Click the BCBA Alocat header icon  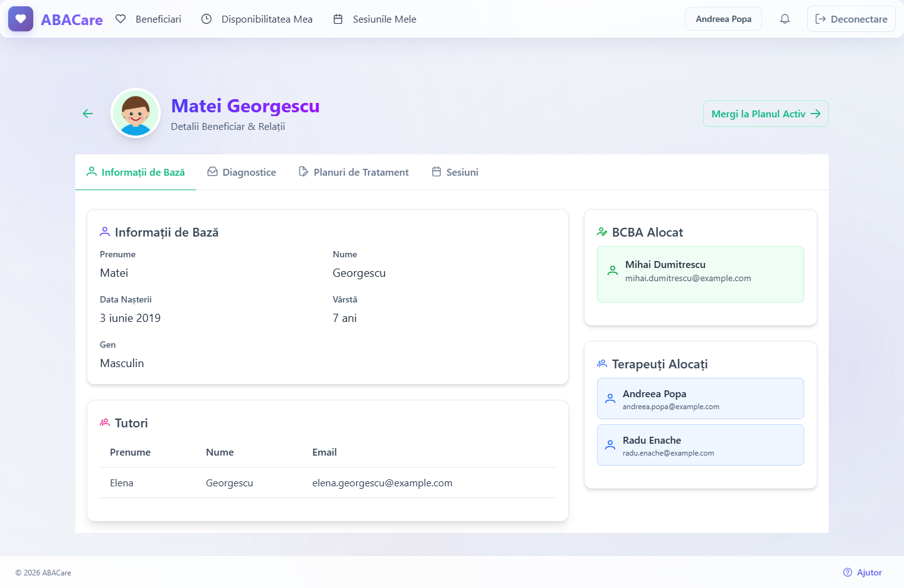(602, 232)
